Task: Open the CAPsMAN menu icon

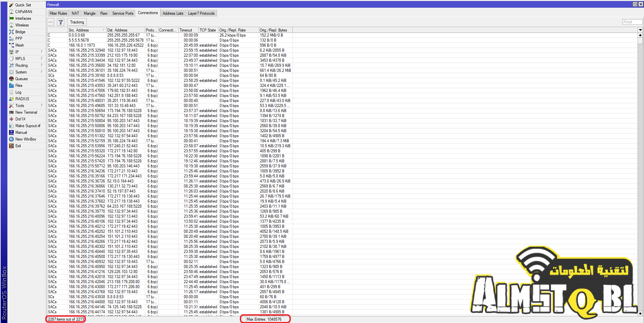Action: point(11,12)
